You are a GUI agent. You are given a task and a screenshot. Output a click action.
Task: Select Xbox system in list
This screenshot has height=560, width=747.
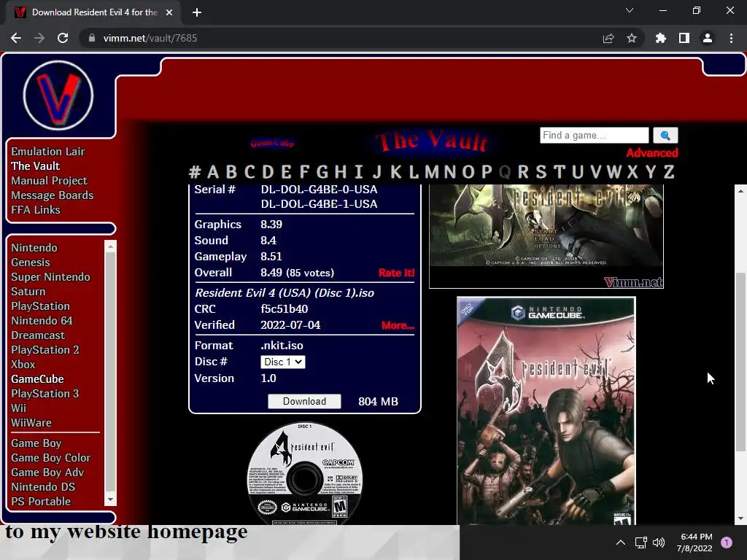tap(23, 365)
